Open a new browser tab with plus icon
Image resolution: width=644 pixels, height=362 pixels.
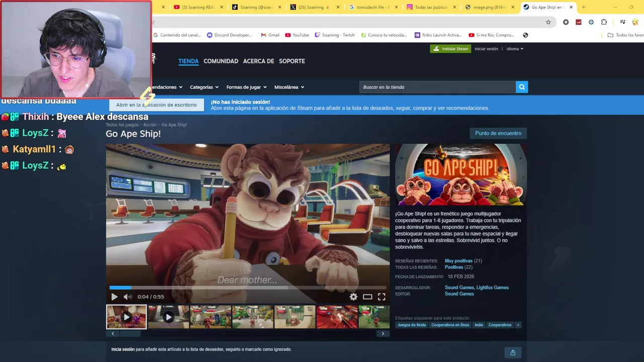tap(584, 7)
